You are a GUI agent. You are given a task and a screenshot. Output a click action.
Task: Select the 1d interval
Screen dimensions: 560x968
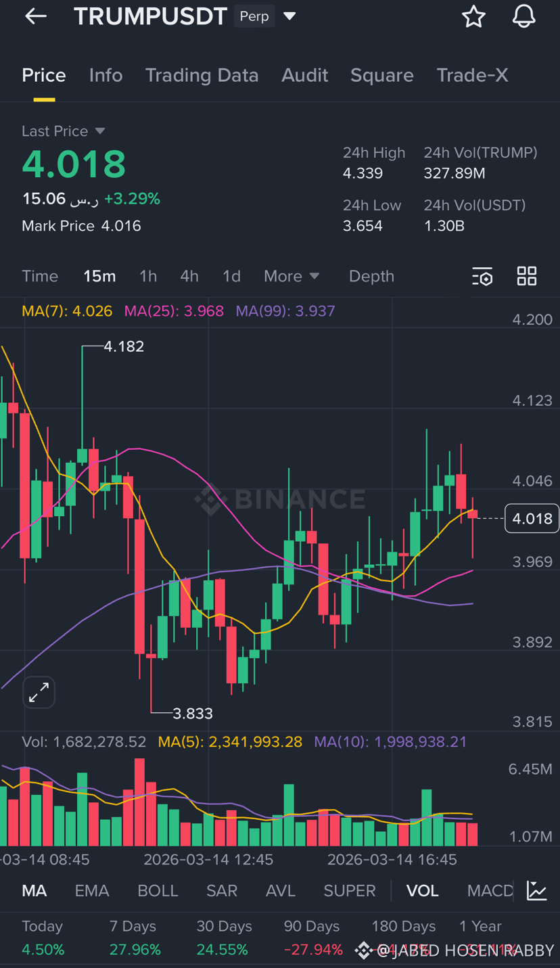[x=231, y=276]
